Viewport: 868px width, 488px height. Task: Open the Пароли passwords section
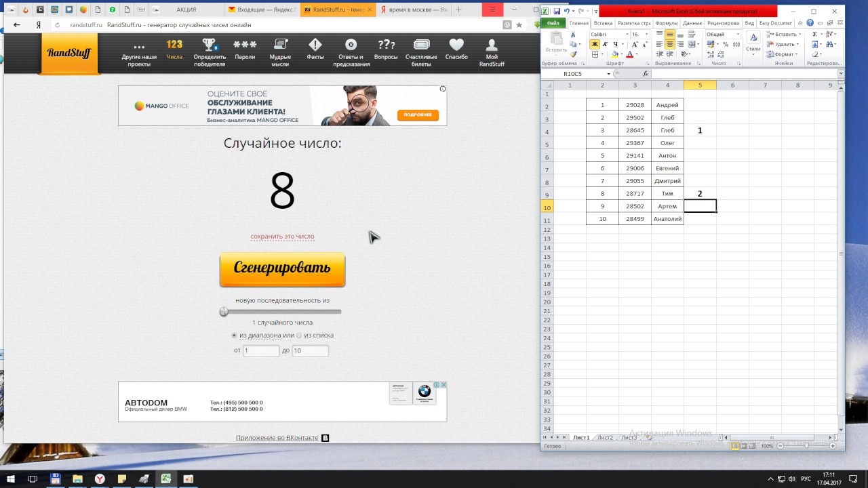tap(245, 49)
